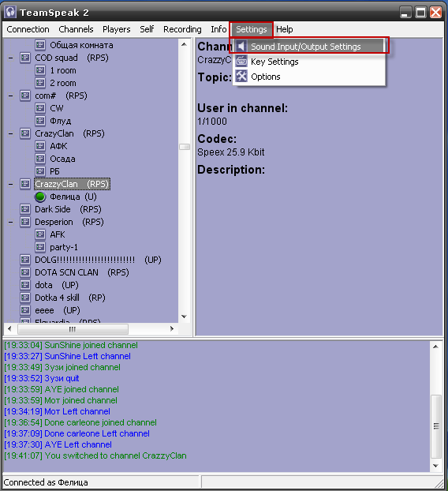
Task: Click channel icon next to DOLG!!!!
Action: point(25,260)
